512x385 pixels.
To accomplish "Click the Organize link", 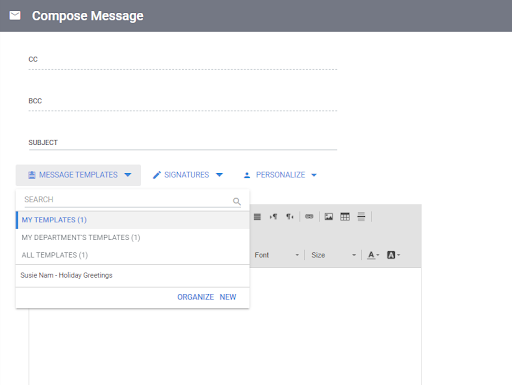I will pos(195,297).
